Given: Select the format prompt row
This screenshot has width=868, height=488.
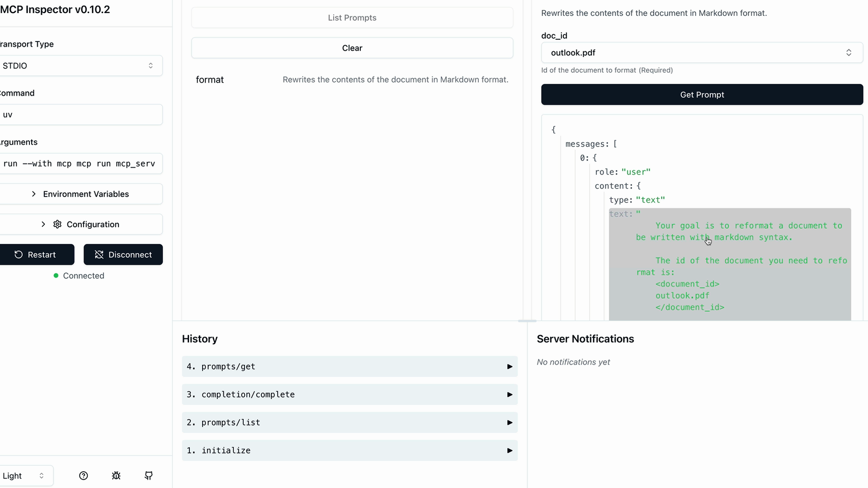Looking at the screenshot, I should [x=352, y=80].
